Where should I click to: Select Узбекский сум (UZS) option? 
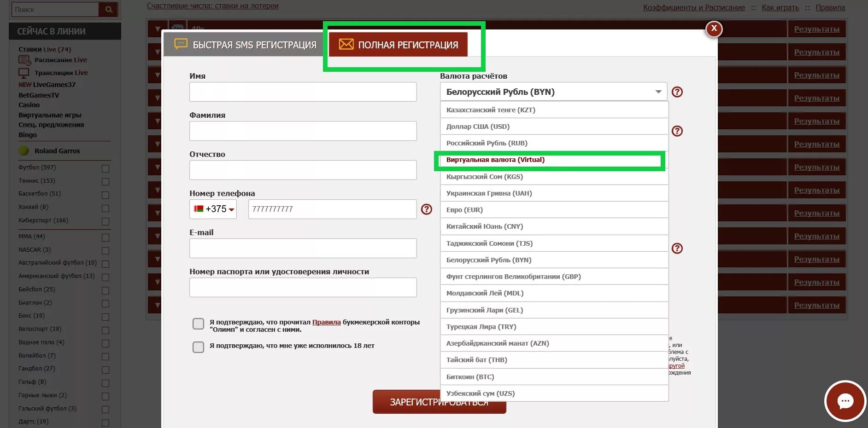point(554,393)
